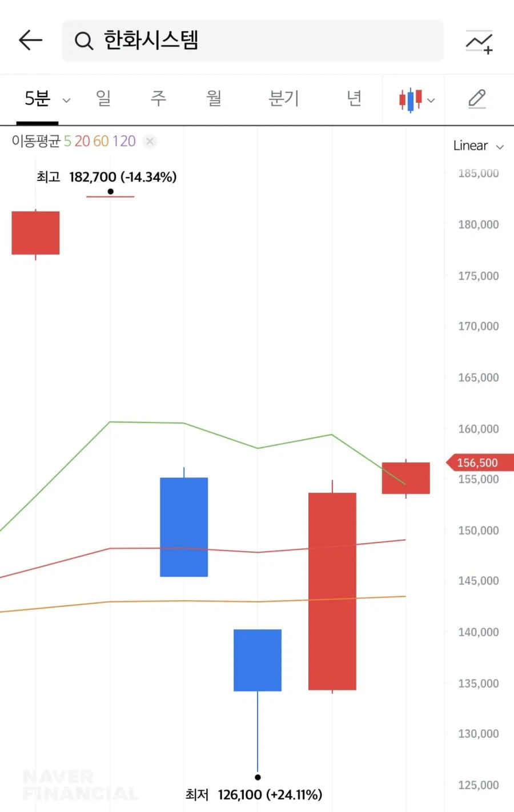Select the 월 tab
This screenshot has height=812, width=514.
[214, 98]
